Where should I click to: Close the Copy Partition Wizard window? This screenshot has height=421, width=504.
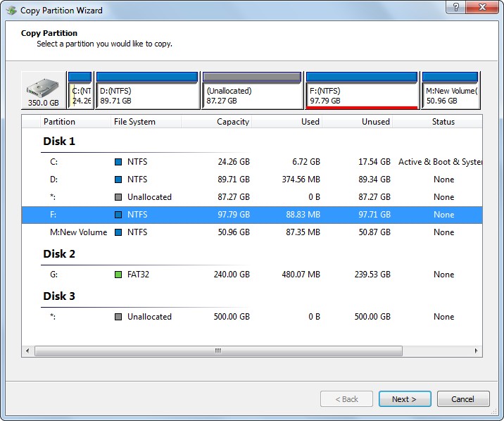481,7
